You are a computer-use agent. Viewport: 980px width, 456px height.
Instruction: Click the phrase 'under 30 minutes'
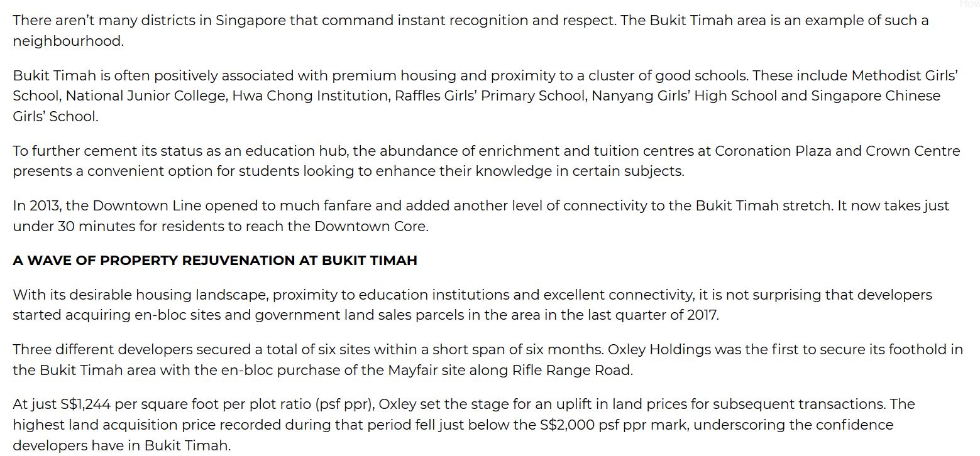pyautogui.click(x=74, y=227)
